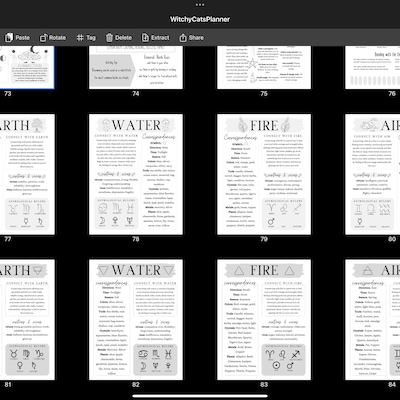The image size is (400, 400).
Task: Click page number label 83
Action: (264, 384)
